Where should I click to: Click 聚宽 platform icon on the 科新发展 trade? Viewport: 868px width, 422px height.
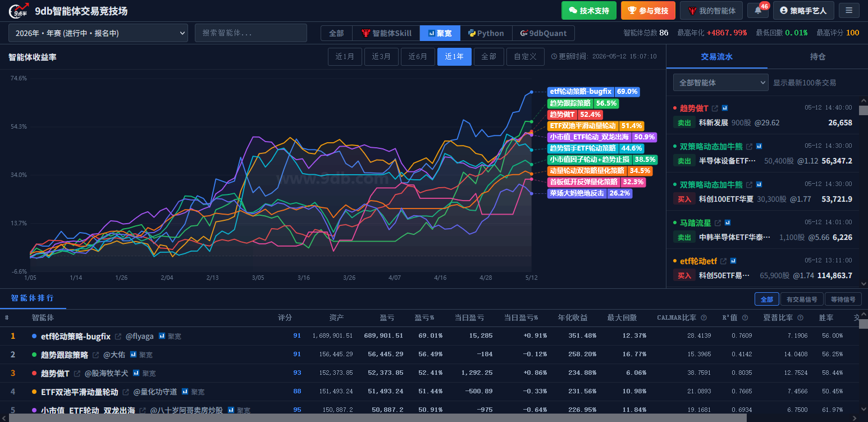click(x=725, y=108)
